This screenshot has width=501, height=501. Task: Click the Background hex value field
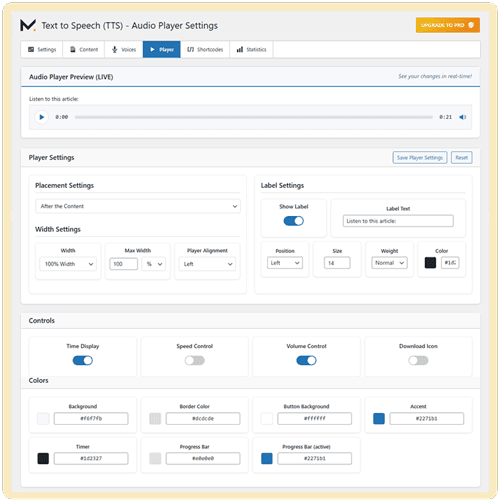pos(91,419)
